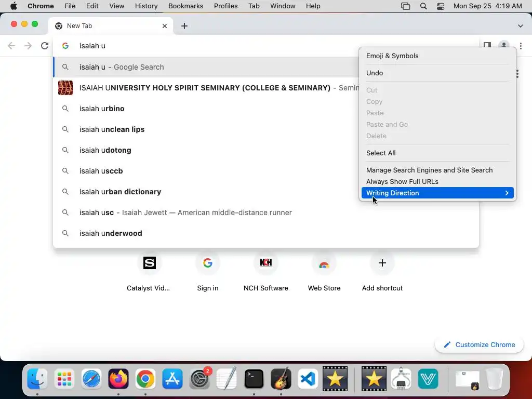Image resolution: width=532 pixels, height=399 pixels.
Task: Select the ISAIAH UNIVERSITY HOLY SPIRIT SEMINARY suggestion
Action: point(206,88)
